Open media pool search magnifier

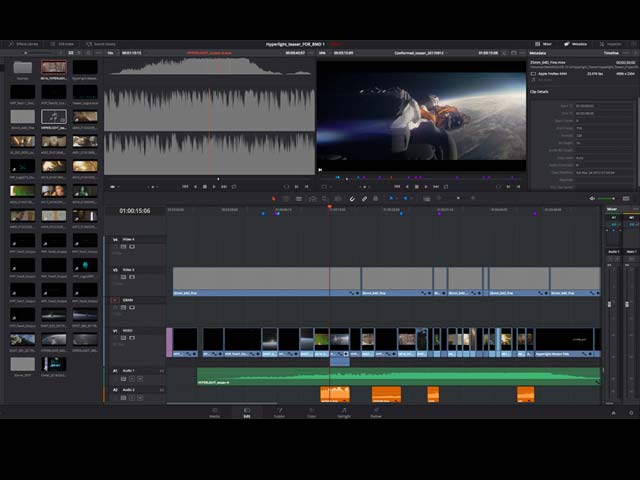click(89, 53)
